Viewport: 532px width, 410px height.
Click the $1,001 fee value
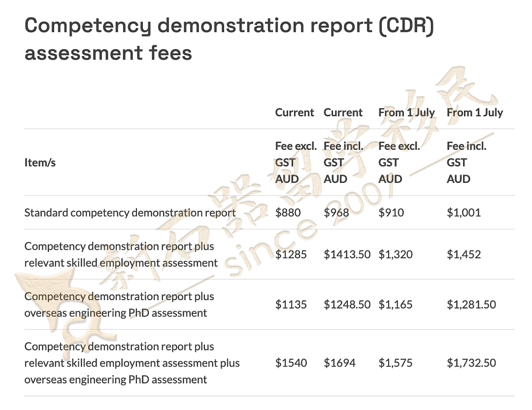464,213
